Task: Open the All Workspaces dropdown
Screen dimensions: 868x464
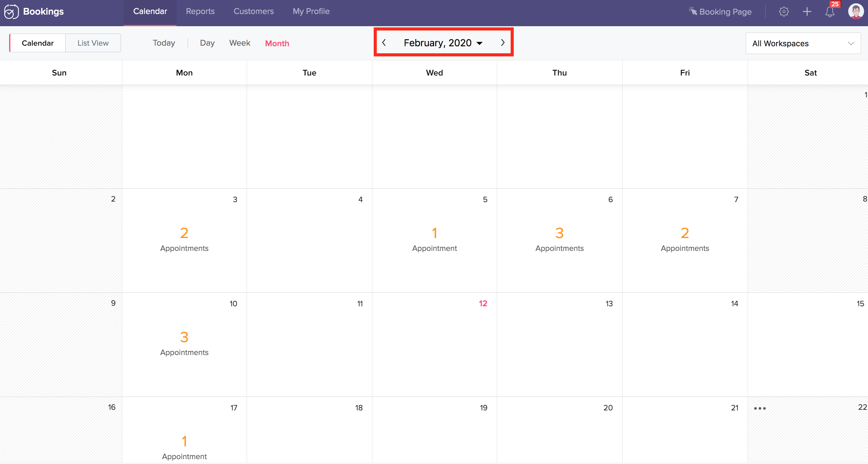Action: click(x=803, y=44)
